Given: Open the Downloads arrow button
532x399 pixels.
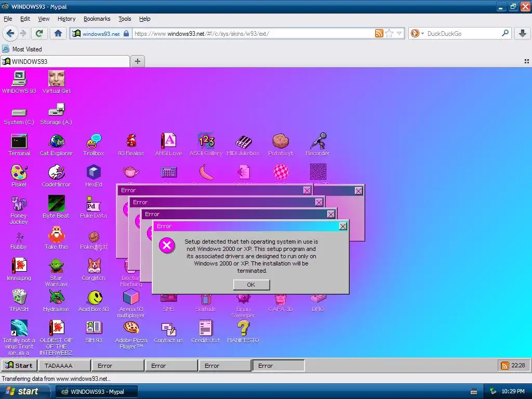Looking at the screenshot, I should (523, 33).
